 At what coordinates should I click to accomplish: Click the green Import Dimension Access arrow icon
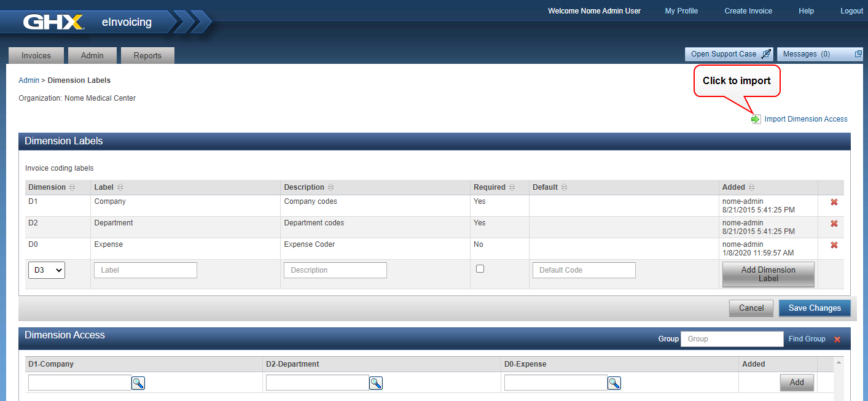pyautogui.click(x=756, y=119)
